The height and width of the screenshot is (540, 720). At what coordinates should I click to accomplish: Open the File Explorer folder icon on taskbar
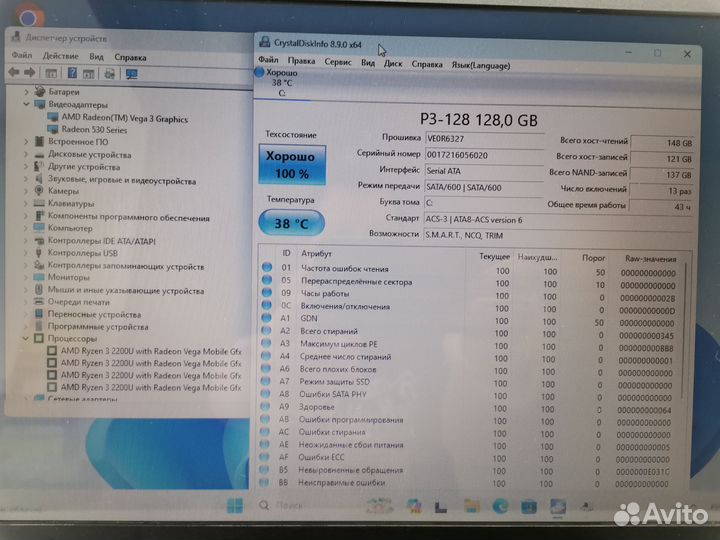(x=472, y=506)
